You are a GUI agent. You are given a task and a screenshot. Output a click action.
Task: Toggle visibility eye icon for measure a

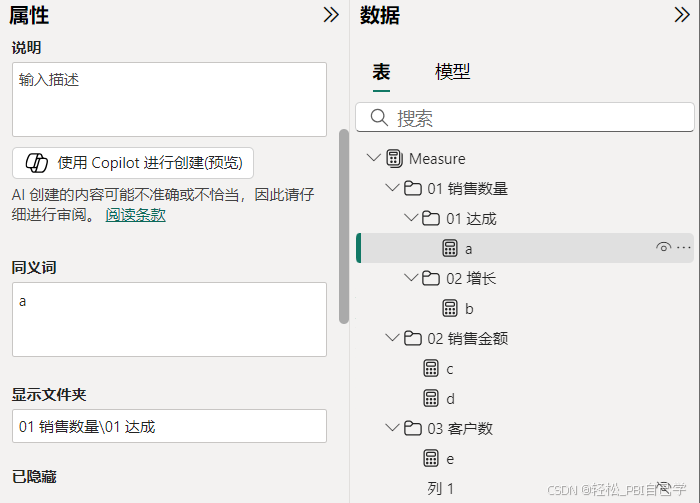tap(663, 247)
